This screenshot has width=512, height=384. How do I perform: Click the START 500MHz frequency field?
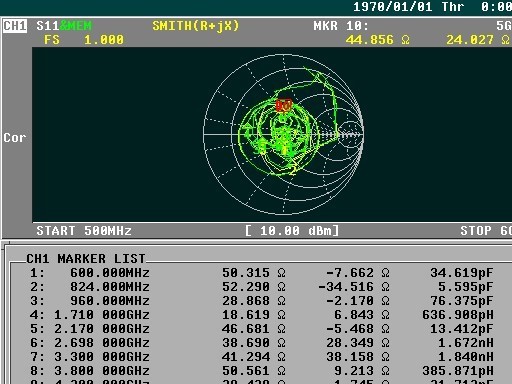pos(84,231)
